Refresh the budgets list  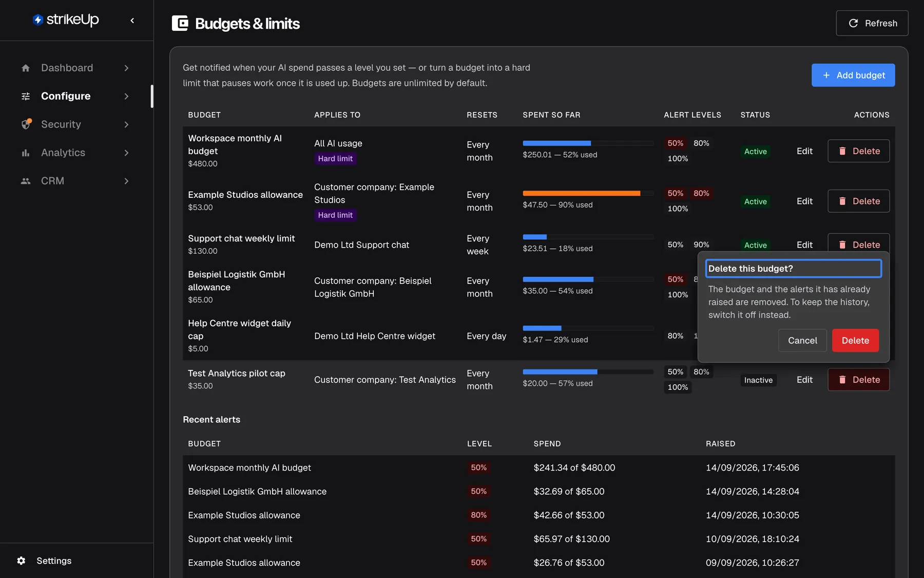(x=872, y=23)
